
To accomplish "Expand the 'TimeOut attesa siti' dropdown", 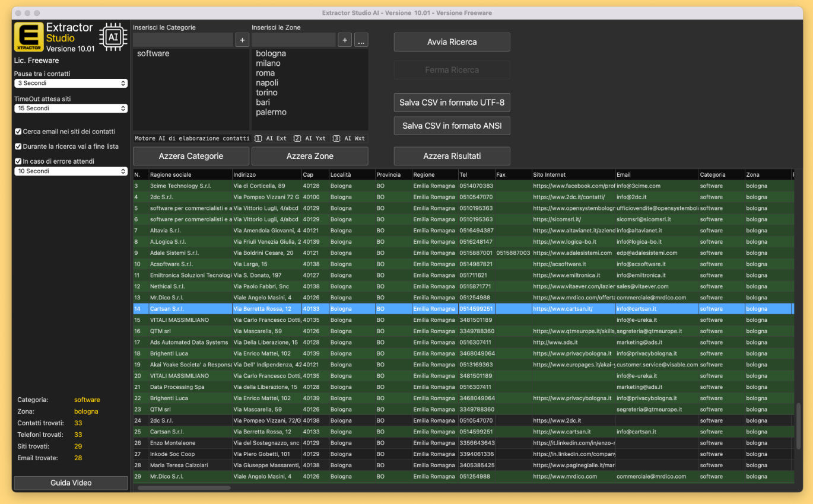I will [x=71, y=109].
